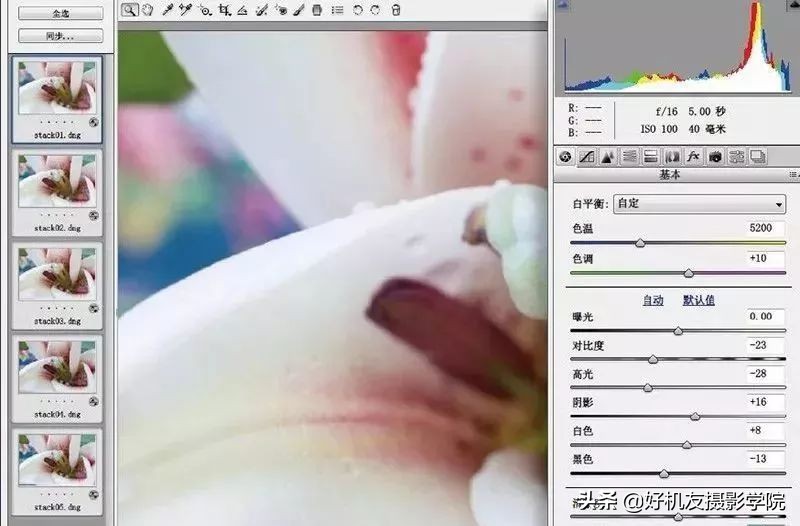Image resolution: width=800 pixels, height=526 pixels.
Task: Select the stack02.dng thumbnail
Action: click(x=57, y=181)
